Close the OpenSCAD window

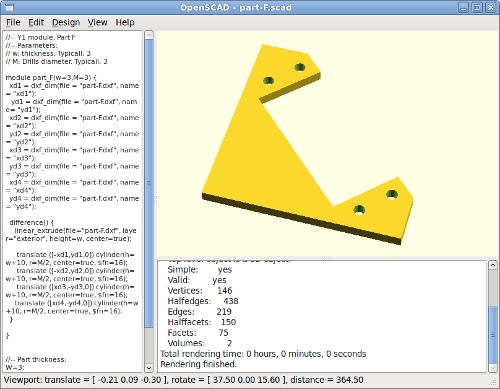pyautogui.click(x=491, y=7)
